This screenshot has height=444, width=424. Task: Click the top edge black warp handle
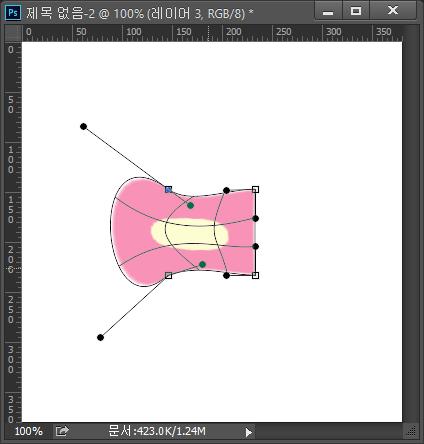pos(226,190)
